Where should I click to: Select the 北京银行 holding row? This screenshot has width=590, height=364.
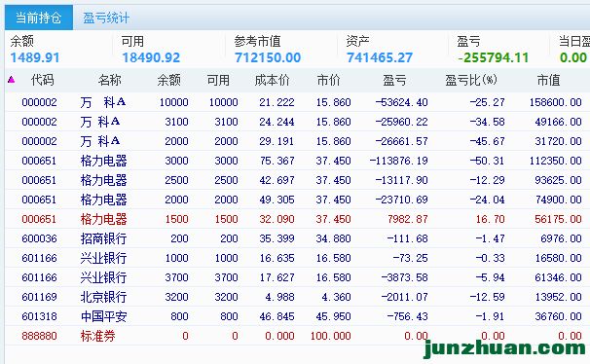pyautogui.click(x=297, y=297)
